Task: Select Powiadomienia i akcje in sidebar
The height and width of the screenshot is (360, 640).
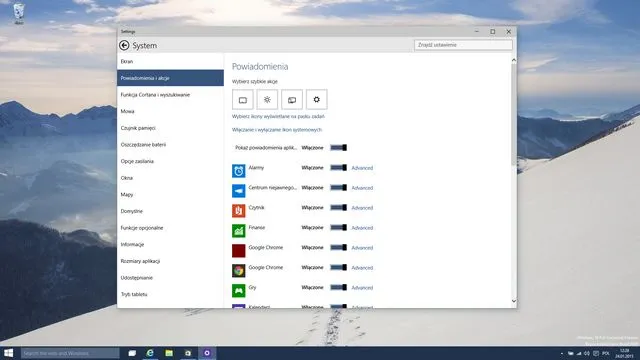Action: coord(170,78)
